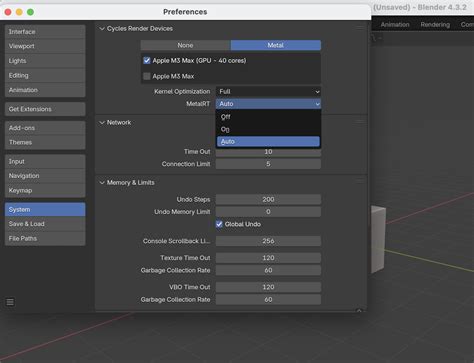Screen dimensions: 474x363
Task: Open Interface preferences section
Action: click(45, 32)
